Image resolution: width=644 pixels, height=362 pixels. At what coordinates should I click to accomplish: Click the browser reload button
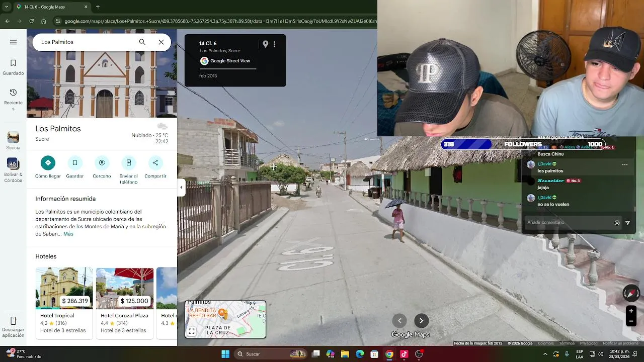tap(31, 21)
